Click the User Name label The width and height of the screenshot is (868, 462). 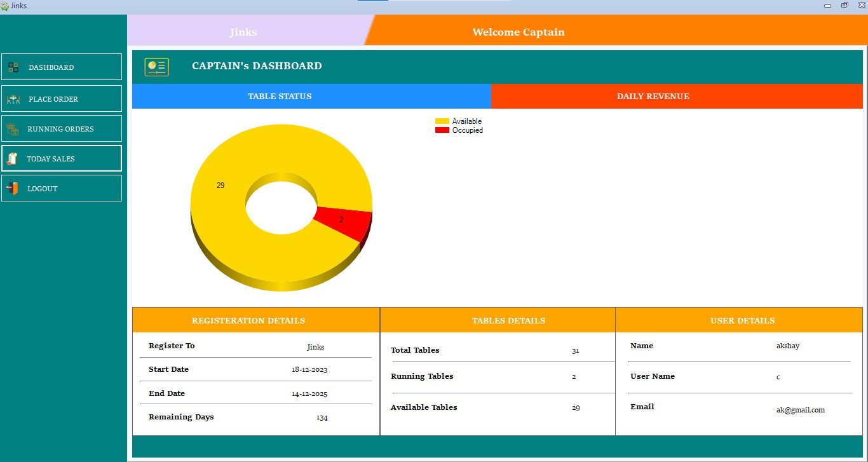click(653, 376)
